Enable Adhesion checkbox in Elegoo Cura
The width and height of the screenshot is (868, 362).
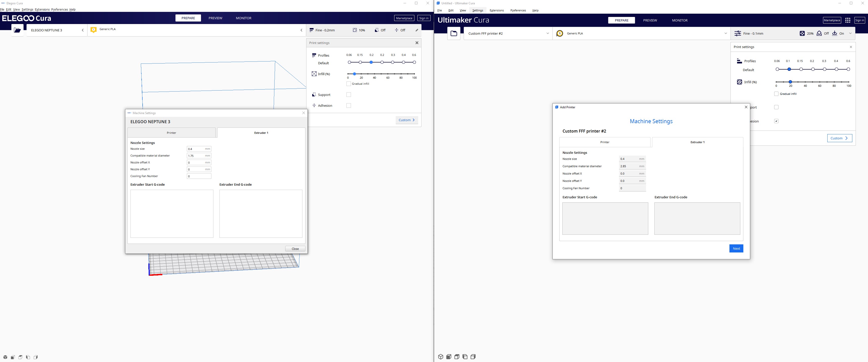[x=349, y=105]
